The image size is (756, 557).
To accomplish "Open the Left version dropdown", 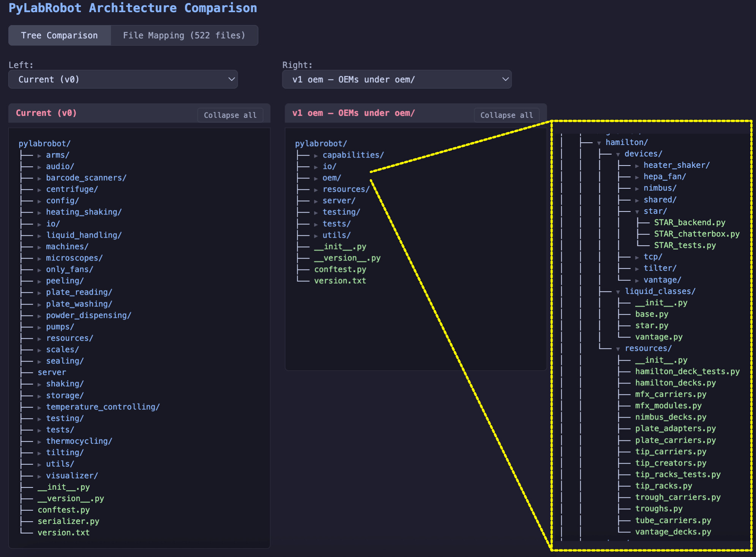I will pos(123,79).
